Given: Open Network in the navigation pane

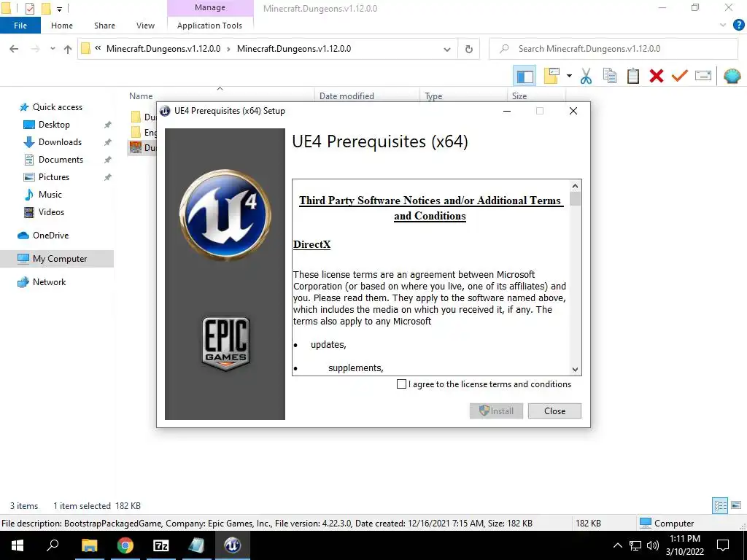Looking at the screenshot, I should click(49, 282).
